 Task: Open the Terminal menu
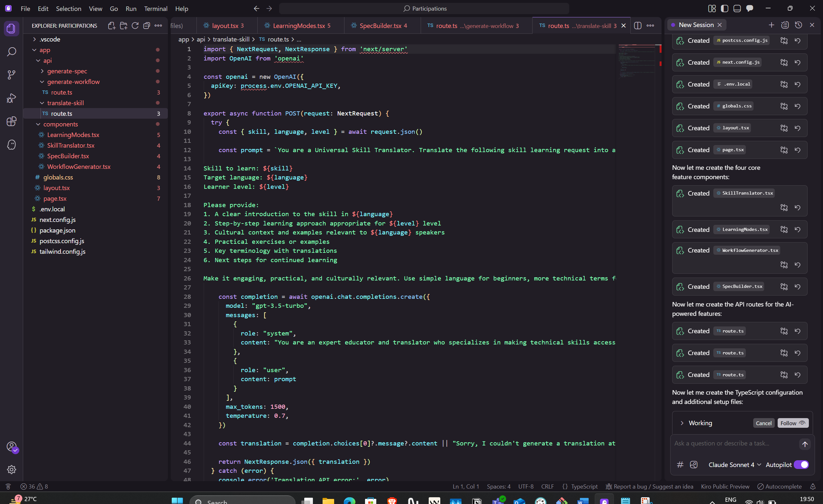[155, 9]
